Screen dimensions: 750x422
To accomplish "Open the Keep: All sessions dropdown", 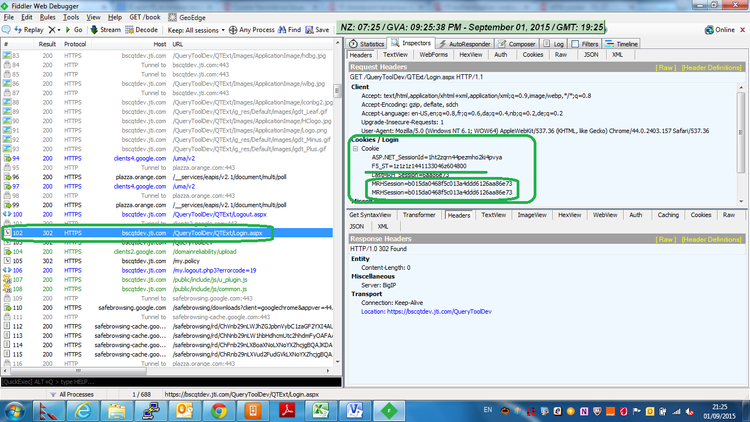I will pos(196,30).
